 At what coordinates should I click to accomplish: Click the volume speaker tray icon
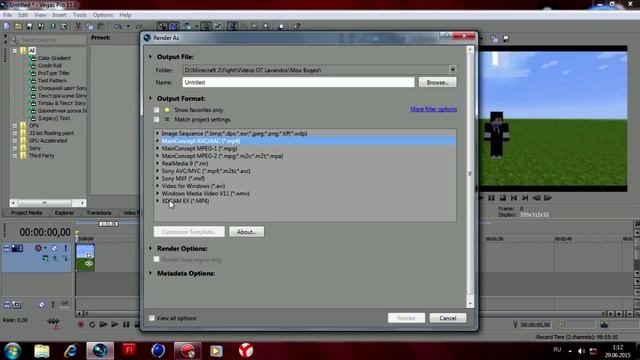581,351
